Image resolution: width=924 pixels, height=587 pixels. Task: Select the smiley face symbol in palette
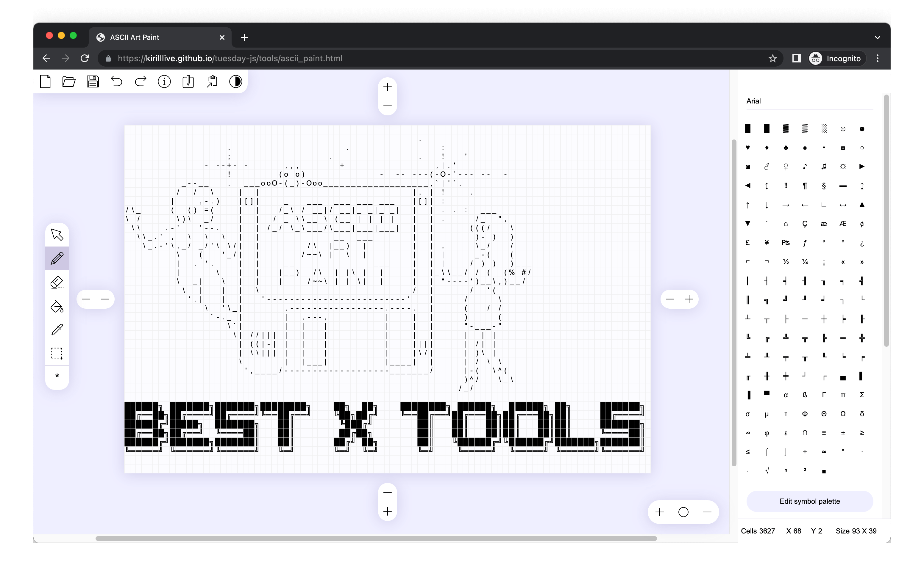point(843,129)
